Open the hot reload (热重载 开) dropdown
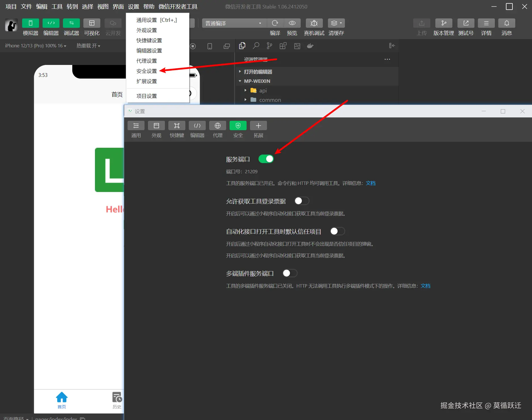The height and width of the screenshot is (420, 532). tap(88, 46)
